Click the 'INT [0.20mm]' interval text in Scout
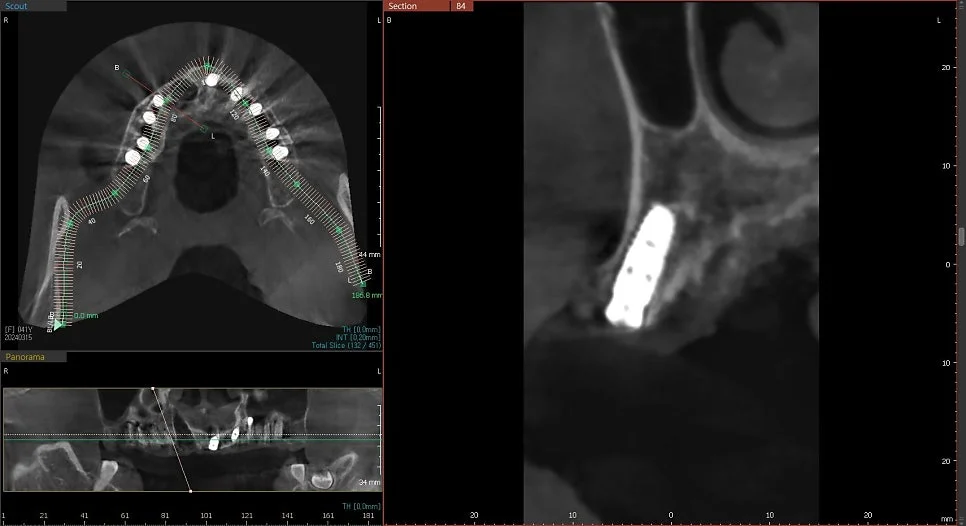966x526 pixels. tap(358, 338)
